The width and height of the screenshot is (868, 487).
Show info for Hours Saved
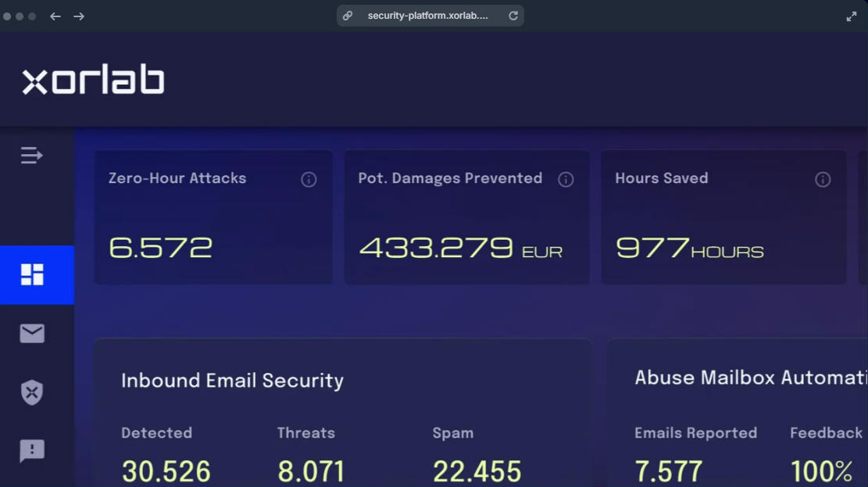(823, 180)
